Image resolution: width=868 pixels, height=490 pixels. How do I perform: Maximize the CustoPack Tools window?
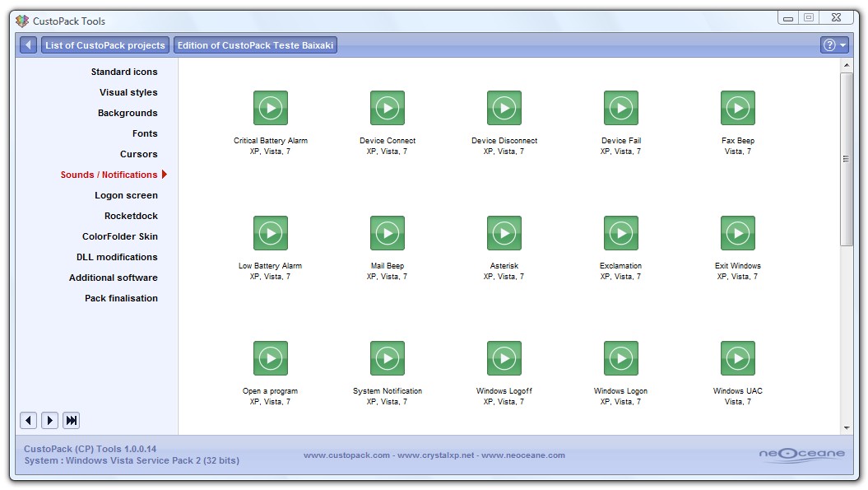click(x=809, y=18)
